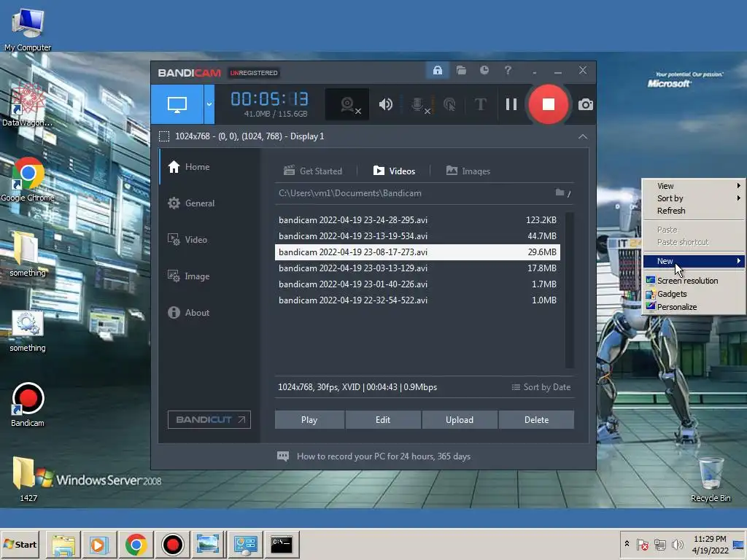Open the General settings section

tap(209, 203)
